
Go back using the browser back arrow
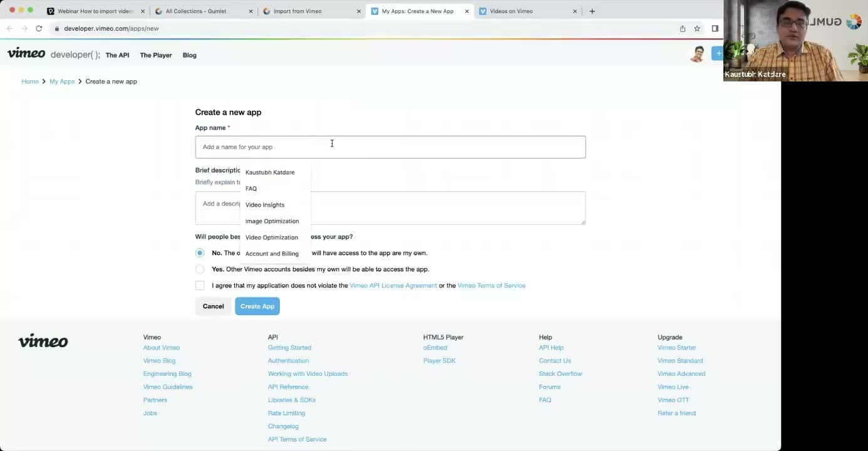pos(9,28)
